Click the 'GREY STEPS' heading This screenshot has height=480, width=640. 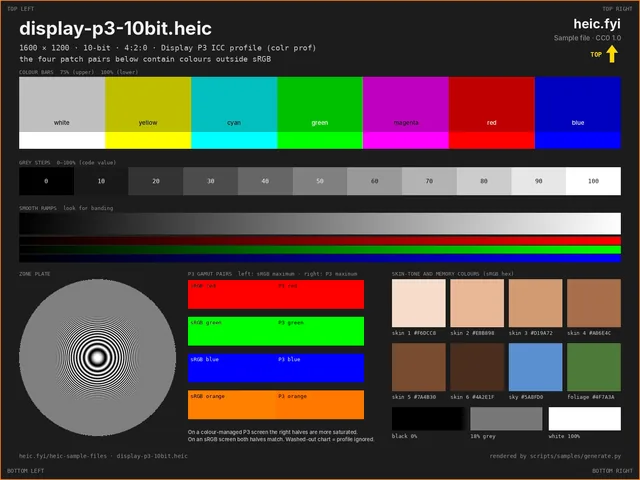(x=35, y=162)
